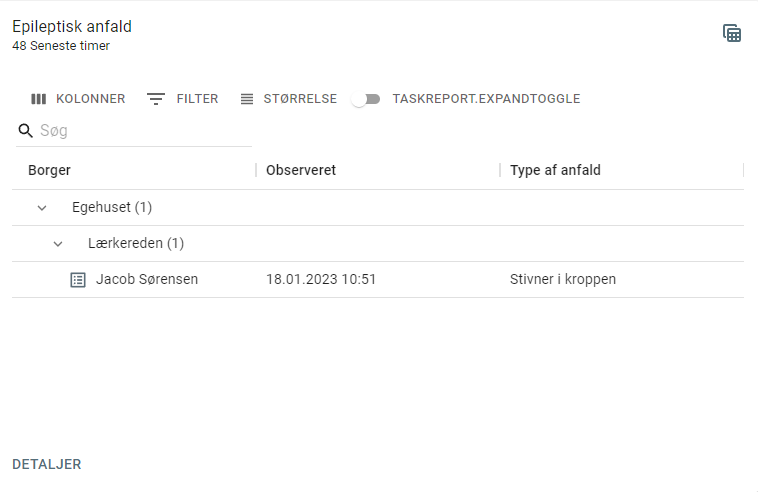Screen dimensions: 758x492
Task: Sort by the Borger column header
Action: pos(49,170)
